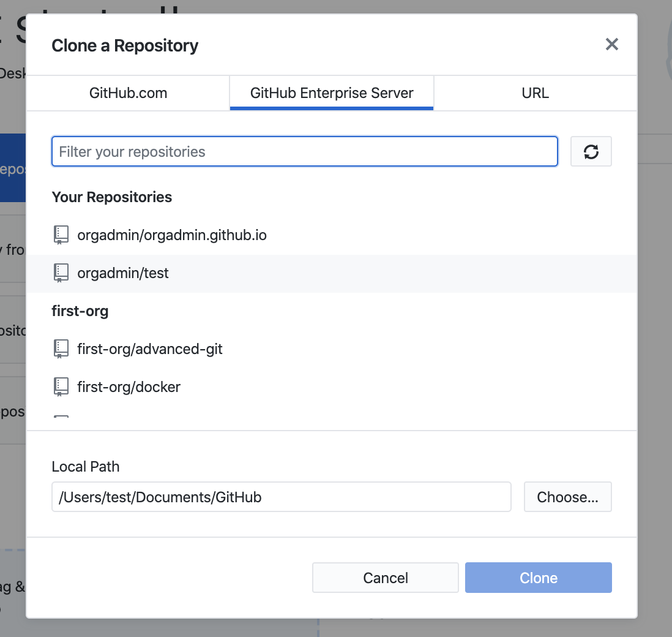Select the GitHub Enterprise Server tab
This screenshot has height=637, width=672.
pyautogui.click(x=332, y=93)
